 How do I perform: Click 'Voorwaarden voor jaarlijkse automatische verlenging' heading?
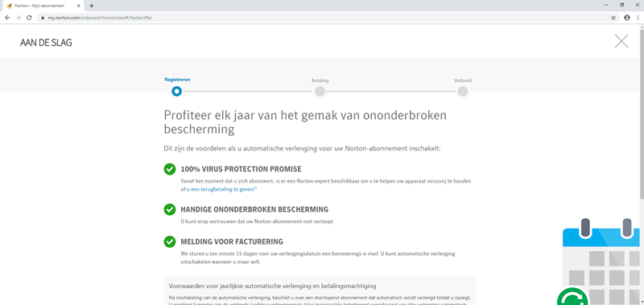click(273, 286)
